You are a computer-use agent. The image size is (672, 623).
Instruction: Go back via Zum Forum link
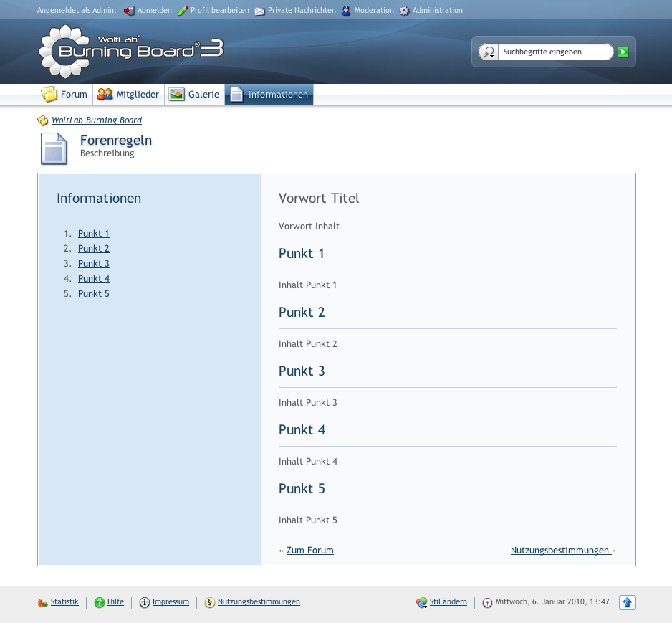pos(309,551)
